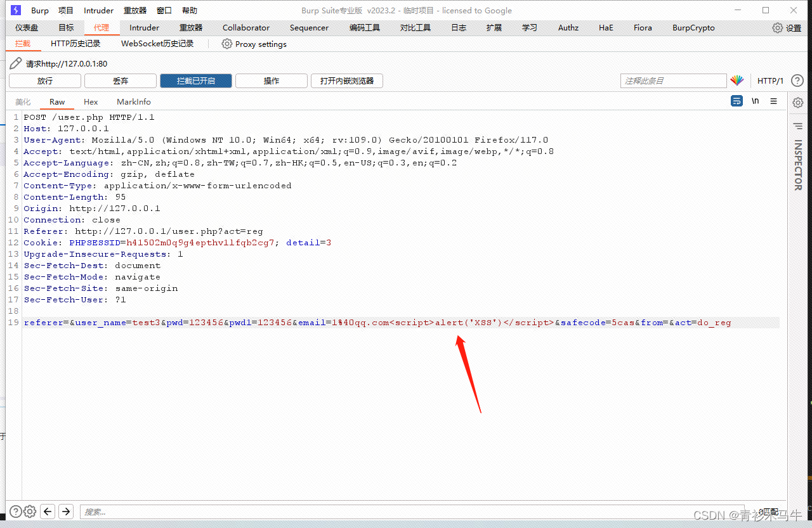Click the Inspector layout lines icon
The image size is (812, 528).
point(797,126)
